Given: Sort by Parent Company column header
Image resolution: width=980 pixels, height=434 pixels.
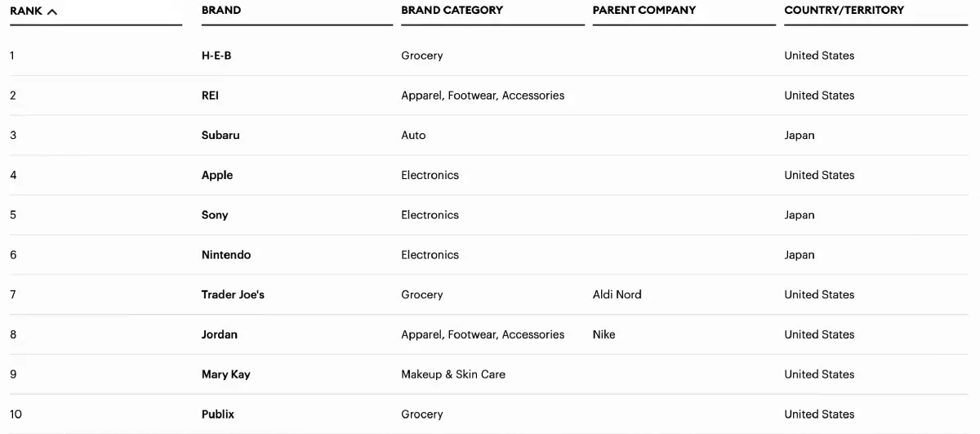Looking at the screenshot, I should tap(644, 11).
